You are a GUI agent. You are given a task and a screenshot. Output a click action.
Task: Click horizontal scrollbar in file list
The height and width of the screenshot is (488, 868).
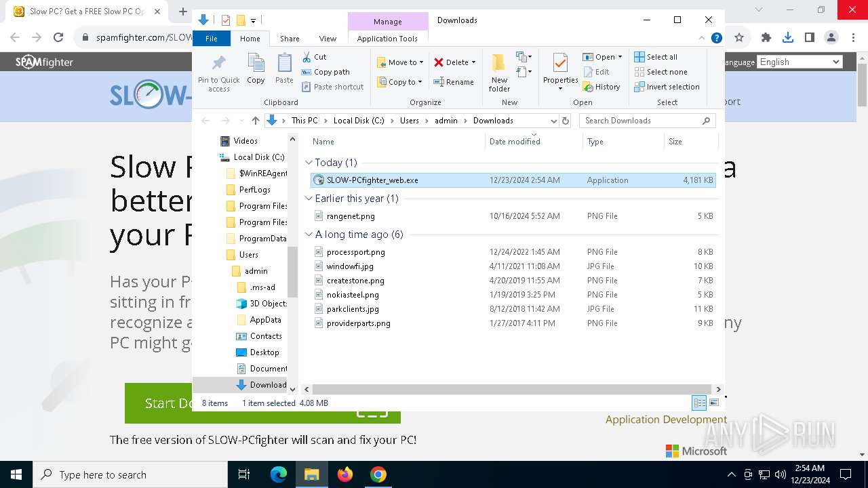tap(513, 389)
